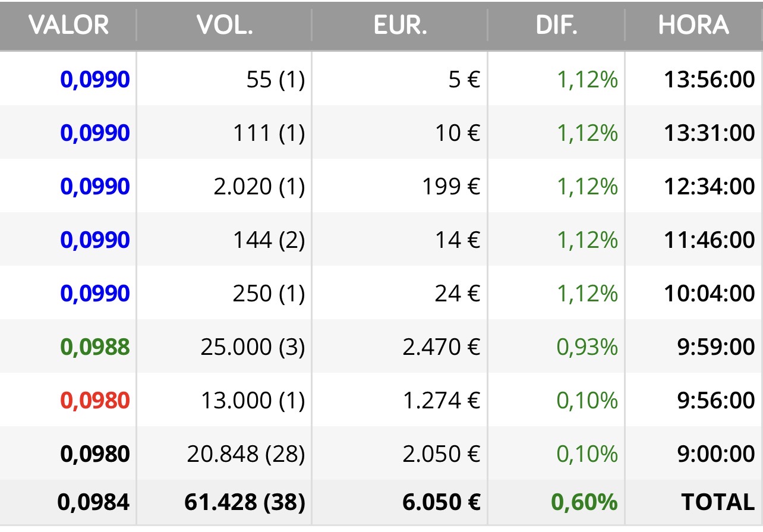Select the 25.000 (3) volume cell
The height and width of the screenshot is (532, 763).
(253, 347)
